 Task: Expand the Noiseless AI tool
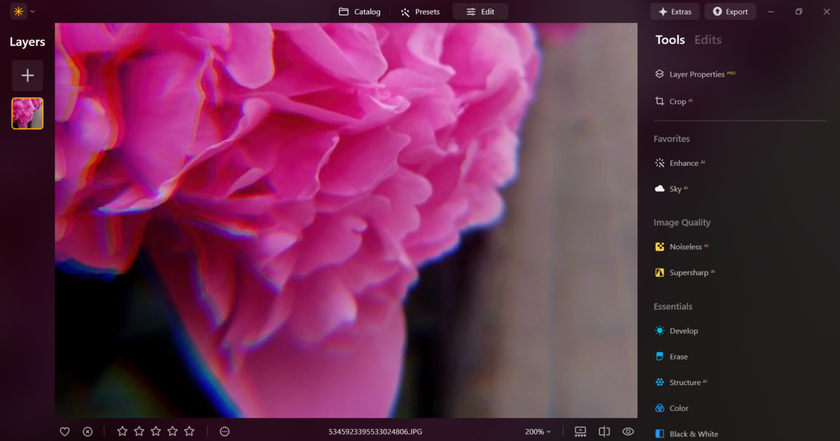coord(685,247)
